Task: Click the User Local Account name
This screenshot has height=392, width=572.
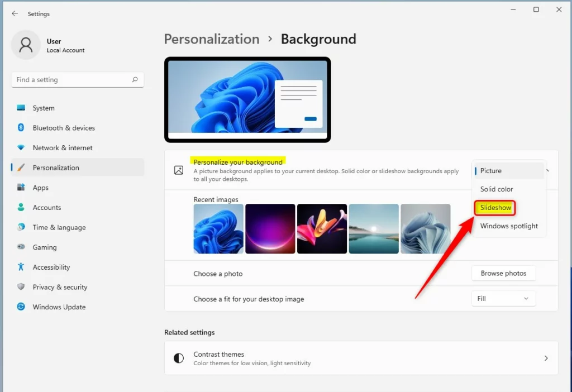Action: (65, 46)
